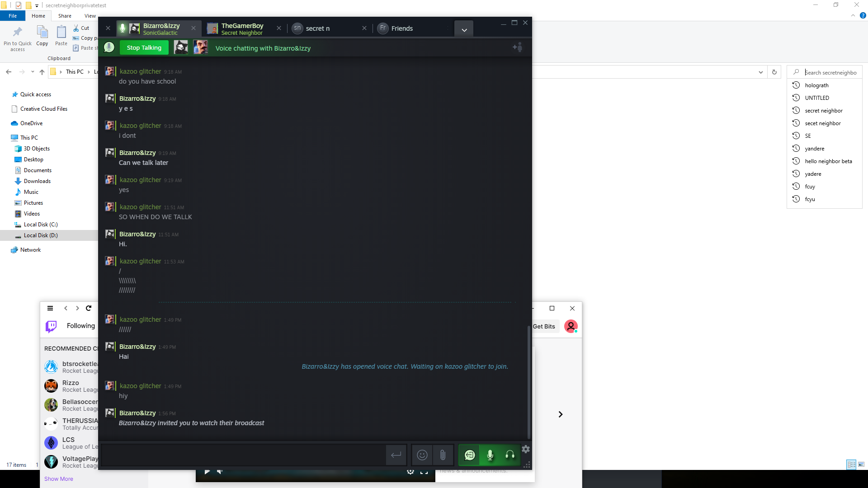868x488 pixels.
Task: Click Bizarro&Izzy panda avatar in voice bar
Action: tap(181, 47)
